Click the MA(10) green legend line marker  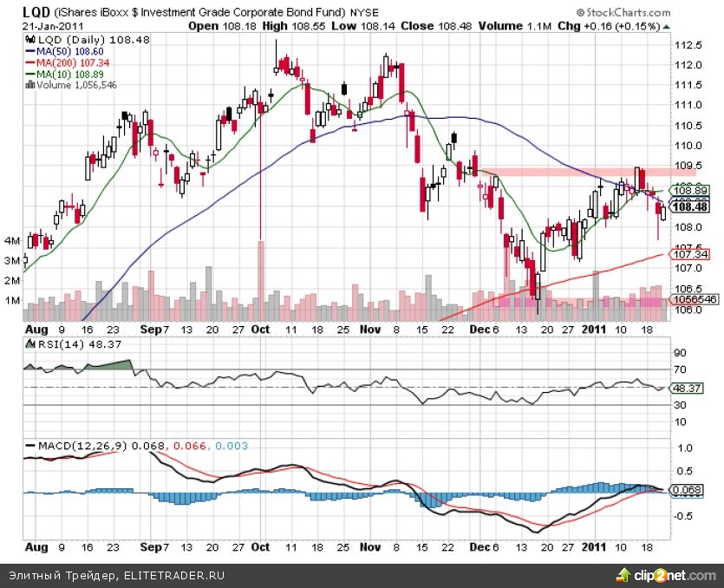click(x=29, y=74)
